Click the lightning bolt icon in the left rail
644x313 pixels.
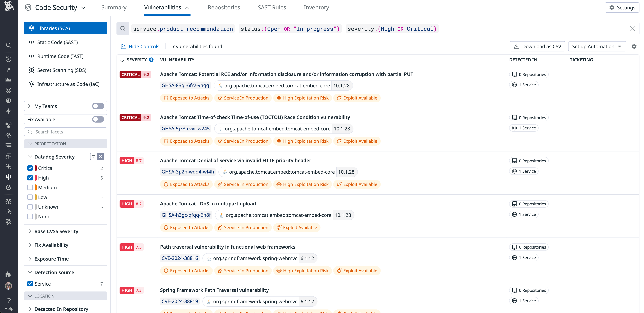(x=9, y=111)
